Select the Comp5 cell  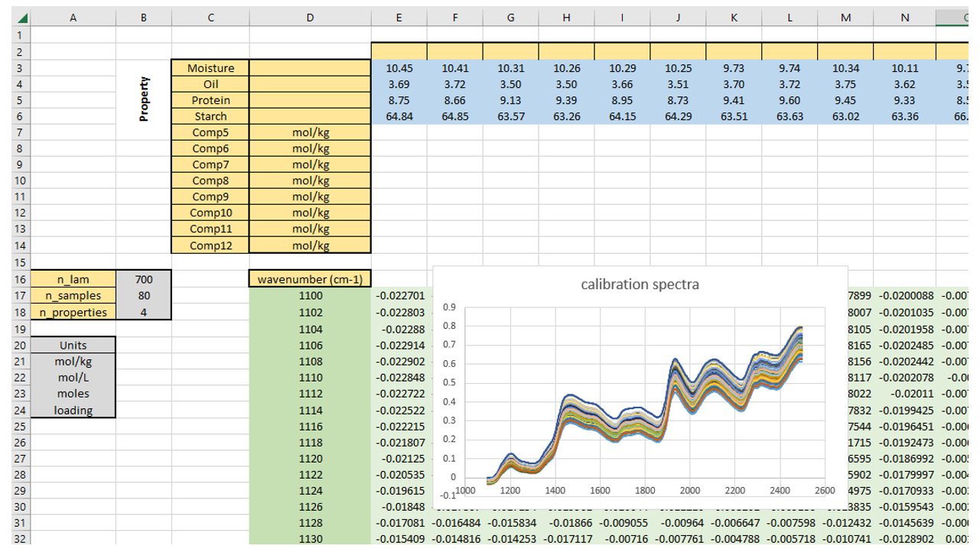click(210, 132)
